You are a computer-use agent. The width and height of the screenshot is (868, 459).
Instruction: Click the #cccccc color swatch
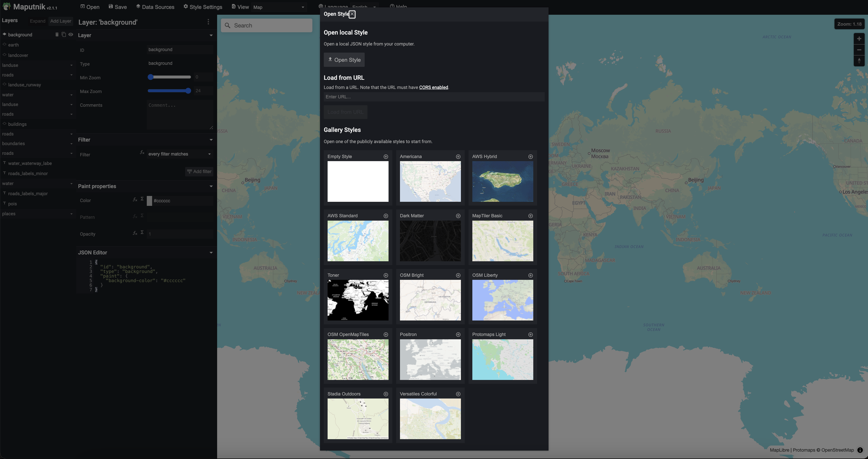click(x=149, y=201)
